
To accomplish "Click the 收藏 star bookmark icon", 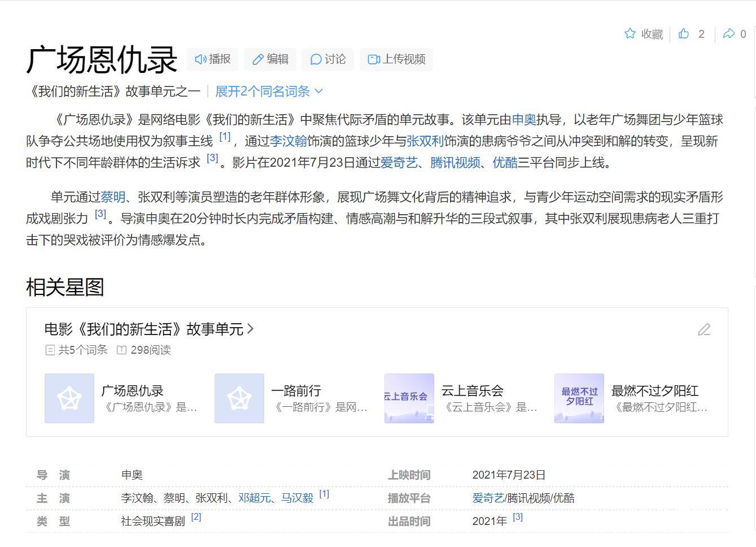I will click(630, 34).
